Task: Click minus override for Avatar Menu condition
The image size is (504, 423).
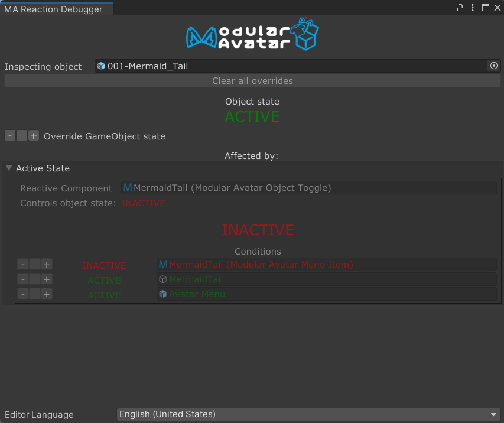Action: point(23,294)
